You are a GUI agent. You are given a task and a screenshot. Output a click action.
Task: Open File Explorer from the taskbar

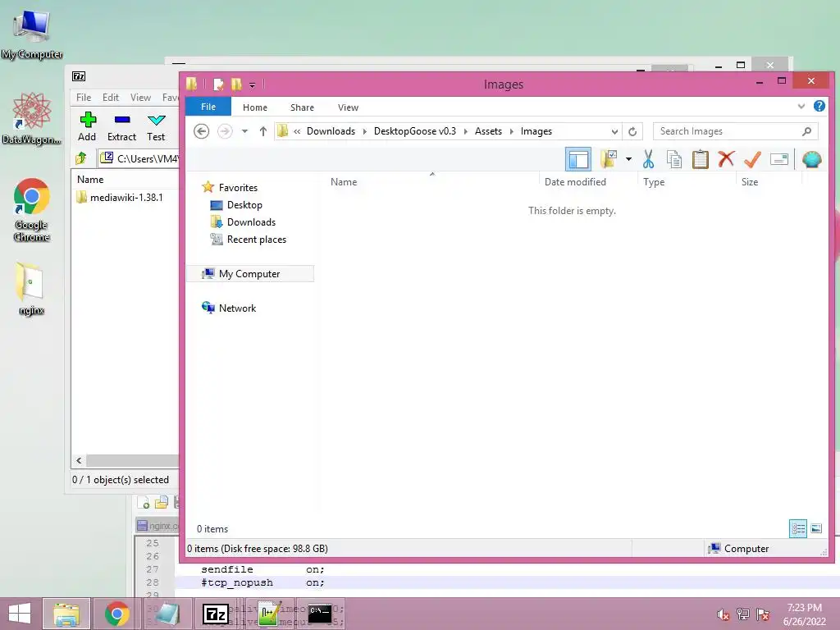[x=66, y=614]
